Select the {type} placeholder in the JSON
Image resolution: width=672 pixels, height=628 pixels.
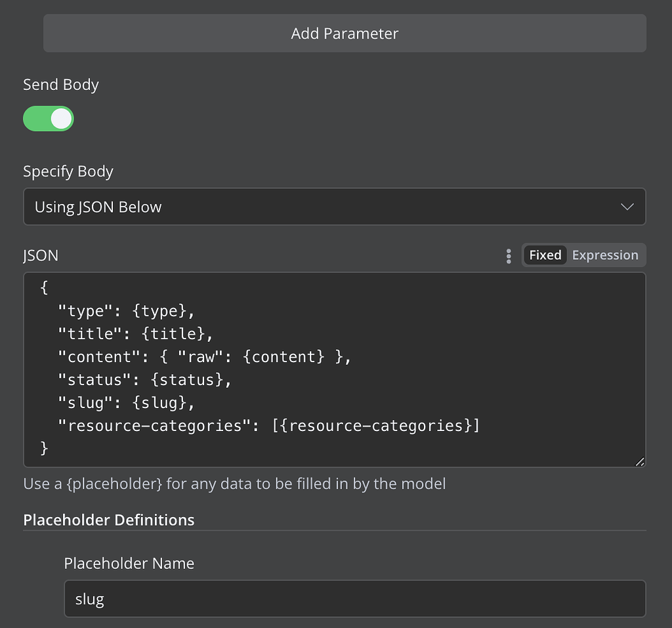(x=159, y=310)
